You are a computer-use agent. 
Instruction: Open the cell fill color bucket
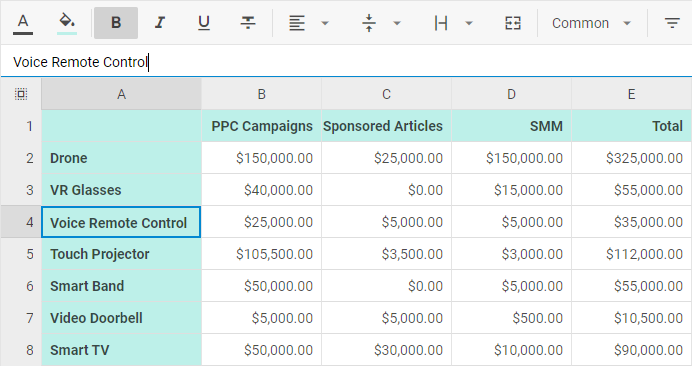tap(67, 23)
